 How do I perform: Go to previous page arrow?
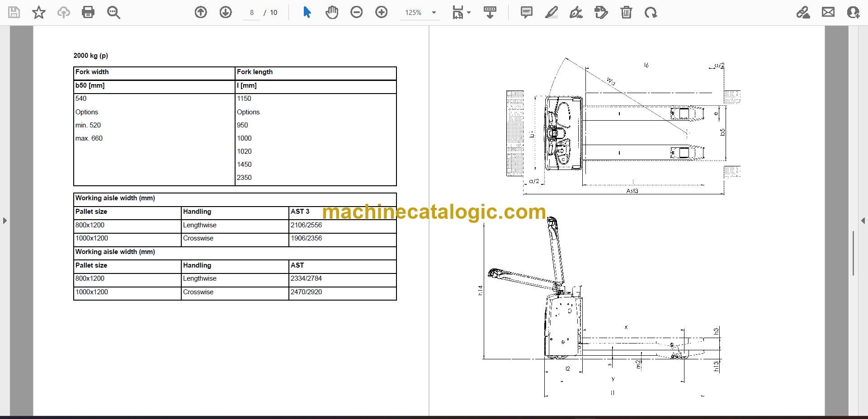pos(201,12)
